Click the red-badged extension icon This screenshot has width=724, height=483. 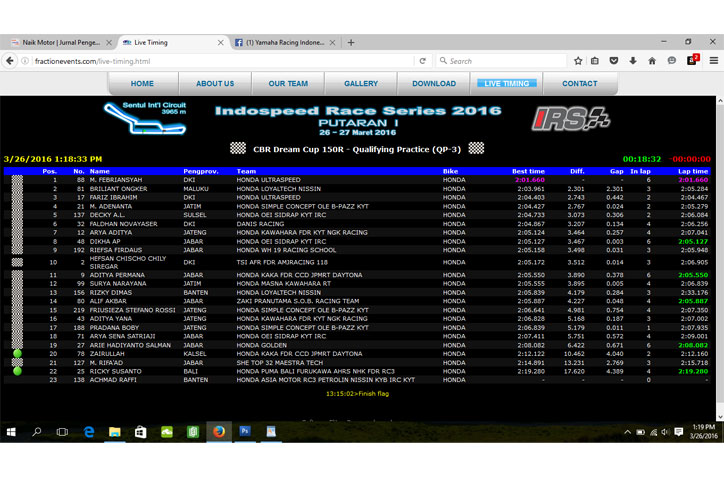[x=692, y=61]
